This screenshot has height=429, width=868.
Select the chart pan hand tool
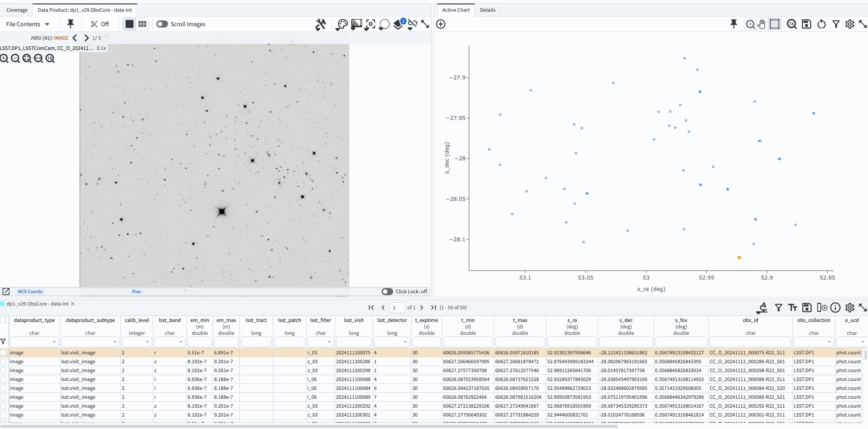click(761, 24)
